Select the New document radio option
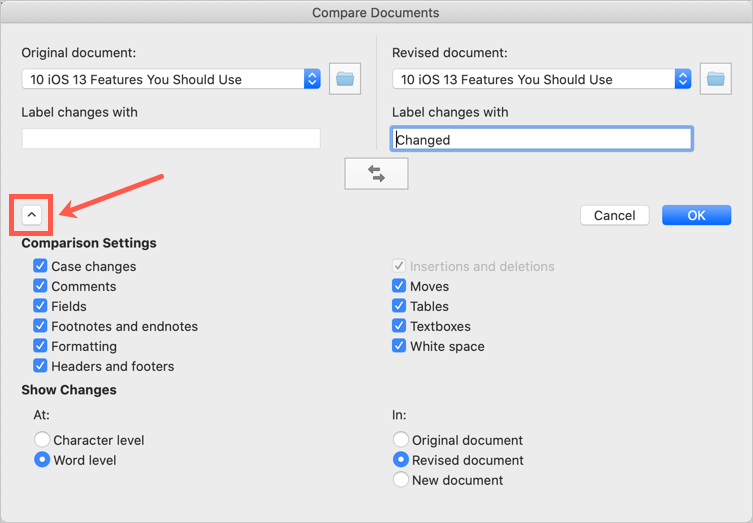Screen dimensions: 753x523 tap(401, 480)
